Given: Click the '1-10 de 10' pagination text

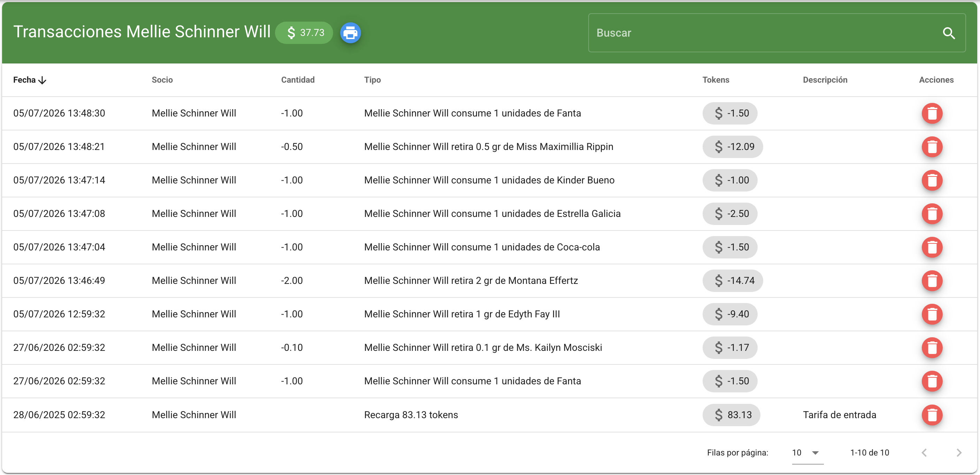Looking at the screenshot, I should (x=870, y=453).
